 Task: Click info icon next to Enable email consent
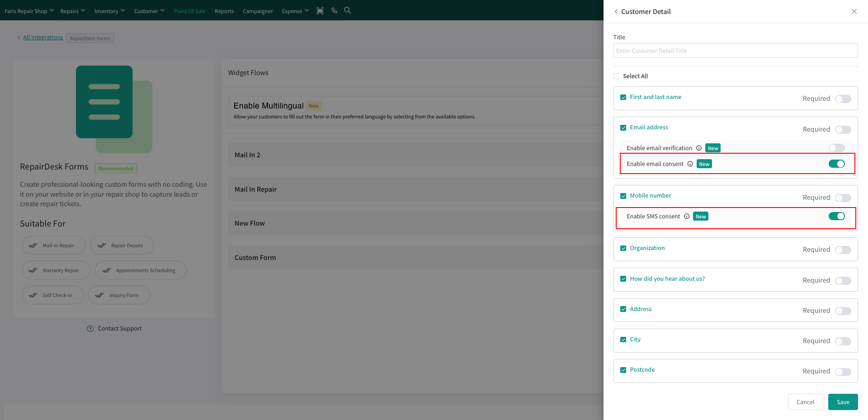coord(690,164)
